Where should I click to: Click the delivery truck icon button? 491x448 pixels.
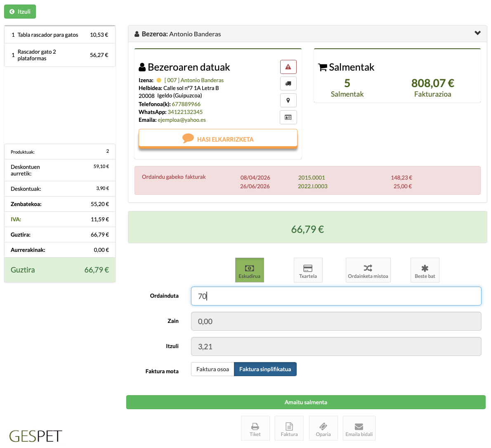tap(288, 84)
